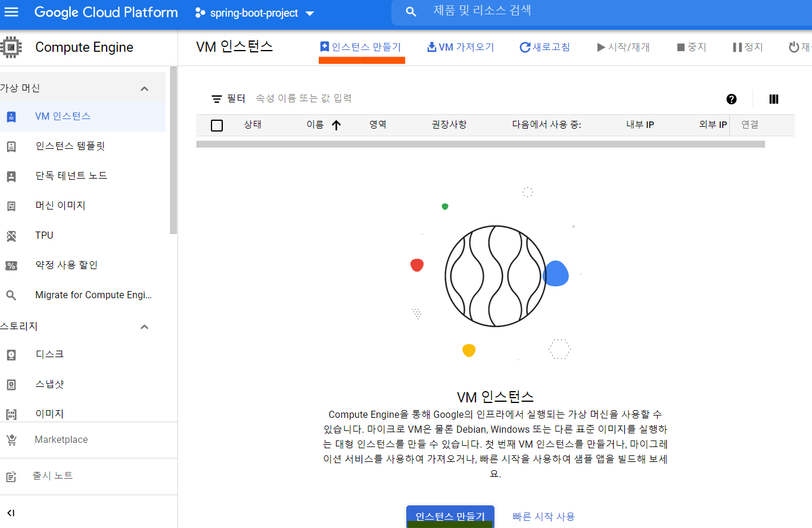The image size is (812, 528).
Task: Open 인스턴스 템플릿 in the sidebar
Action: 83,146
